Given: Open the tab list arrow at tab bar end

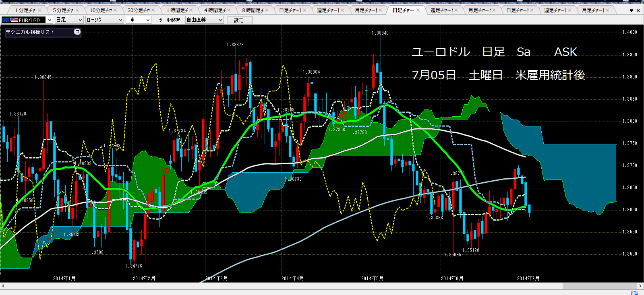Looking at the screenshot, I should point(631,10).
